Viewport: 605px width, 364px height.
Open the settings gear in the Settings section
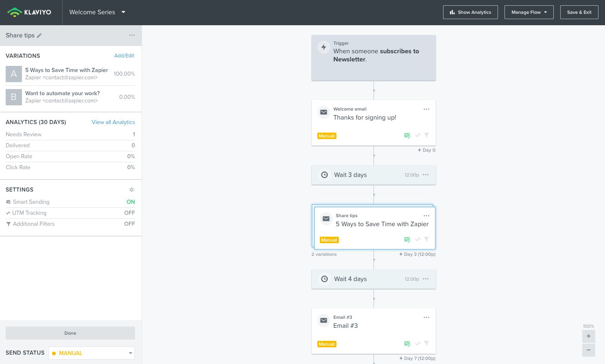(131, 190)
